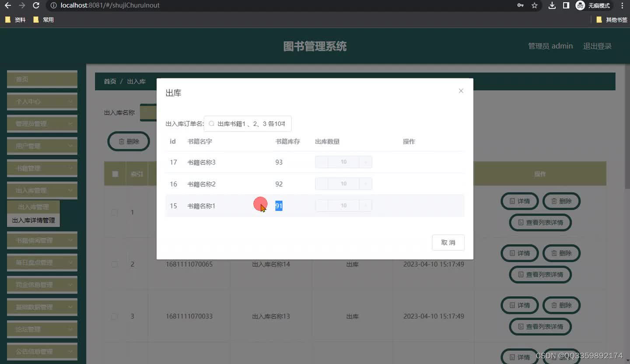Open the 其他书签 bookmark folder

point(612,20)
